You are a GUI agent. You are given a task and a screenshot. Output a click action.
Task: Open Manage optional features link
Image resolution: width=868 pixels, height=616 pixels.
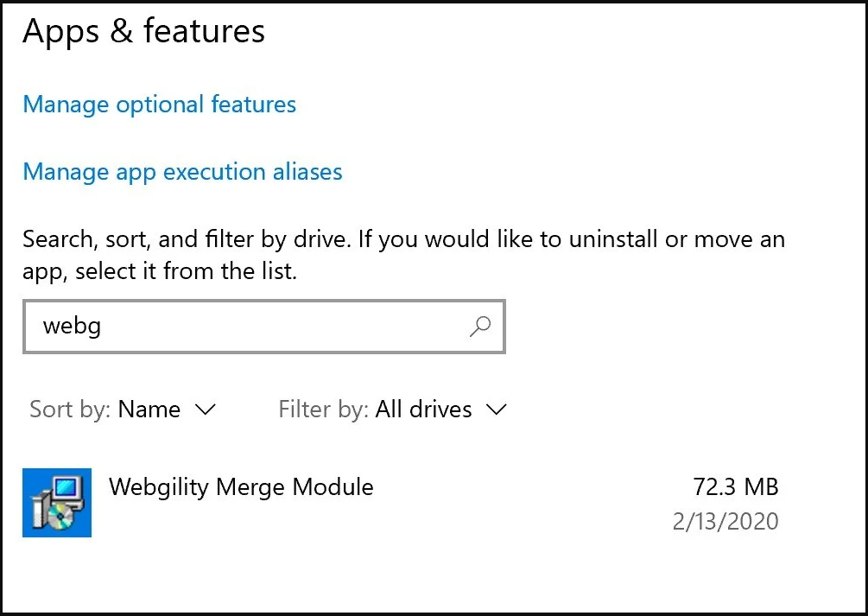pos(159,105)
